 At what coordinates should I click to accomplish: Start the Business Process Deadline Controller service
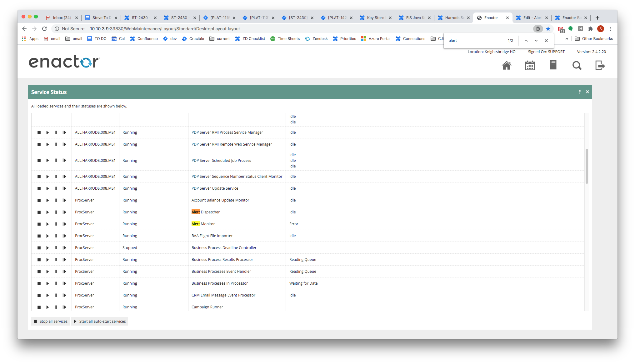pos(47,248)
